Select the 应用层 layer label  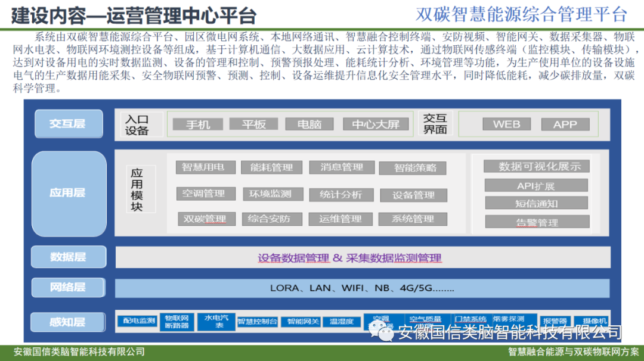point(68,193)
